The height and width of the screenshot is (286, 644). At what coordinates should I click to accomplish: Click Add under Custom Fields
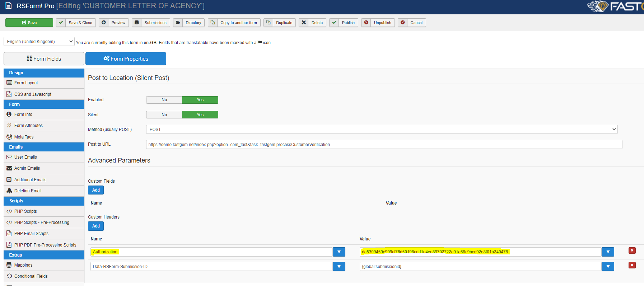96,190
